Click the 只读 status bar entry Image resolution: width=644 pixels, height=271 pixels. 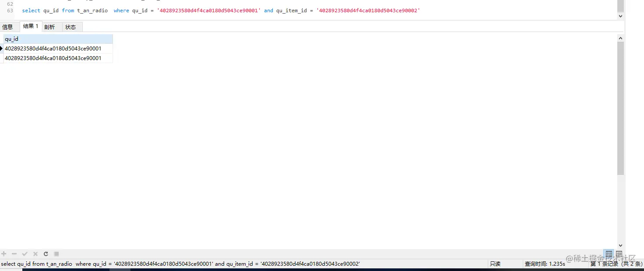495,264
